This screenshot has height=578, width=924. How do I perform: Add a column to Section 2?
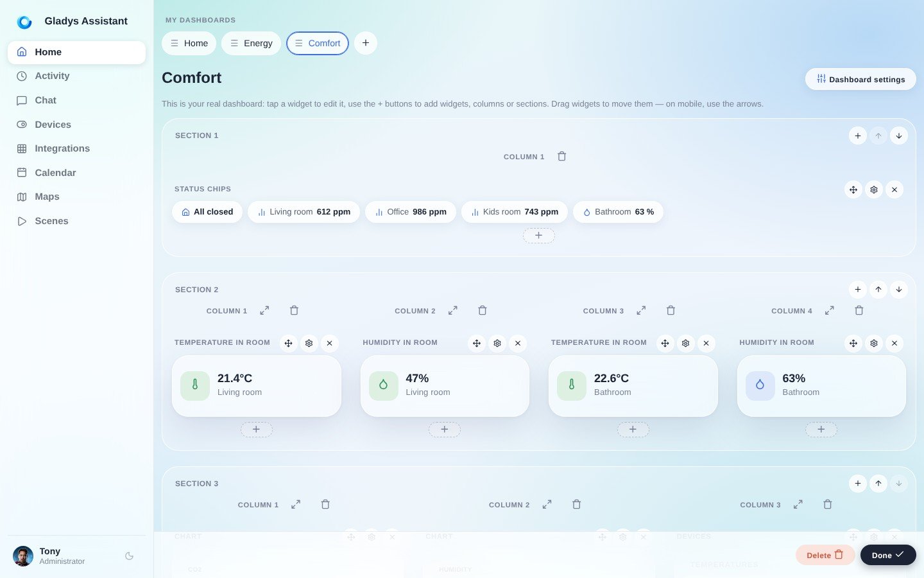point(858,290)
